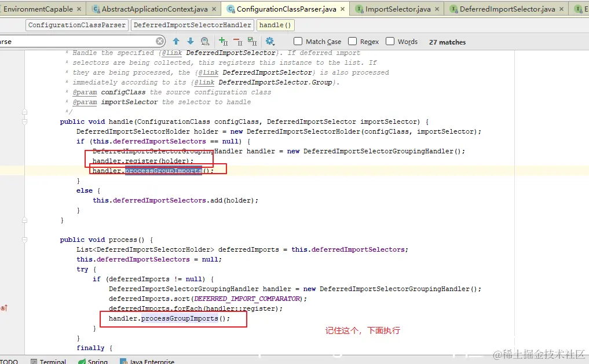Click the Spring leaf icon

click(x=82, y=361)
